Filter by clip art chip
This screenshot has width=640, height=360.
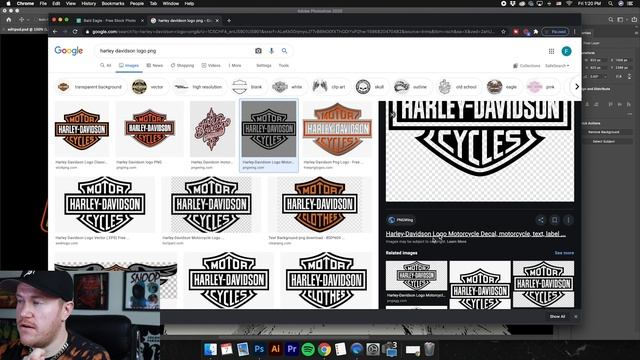(x=329, y=87)
